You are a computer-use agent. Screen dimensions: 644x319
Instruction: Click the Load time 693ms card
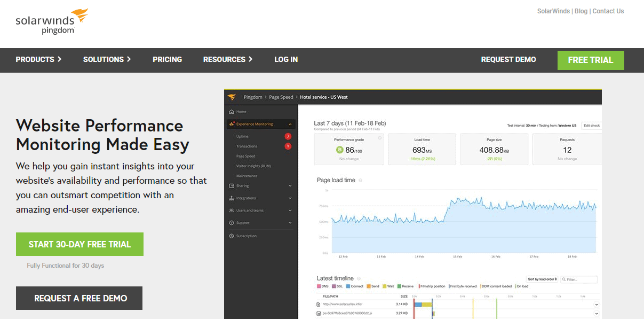click(x=422, y=149)
